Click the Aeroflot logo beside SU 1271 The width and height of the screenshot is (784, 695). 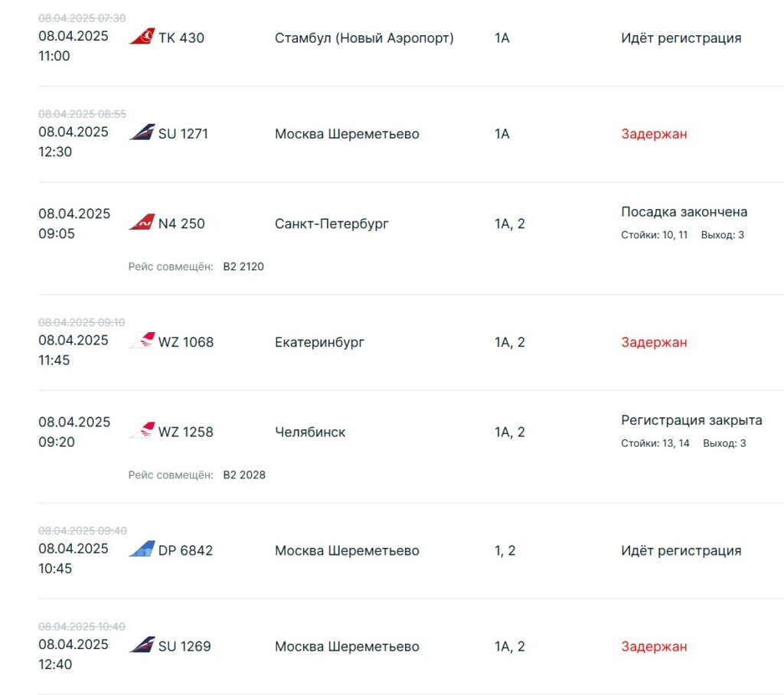click(142, 132)
